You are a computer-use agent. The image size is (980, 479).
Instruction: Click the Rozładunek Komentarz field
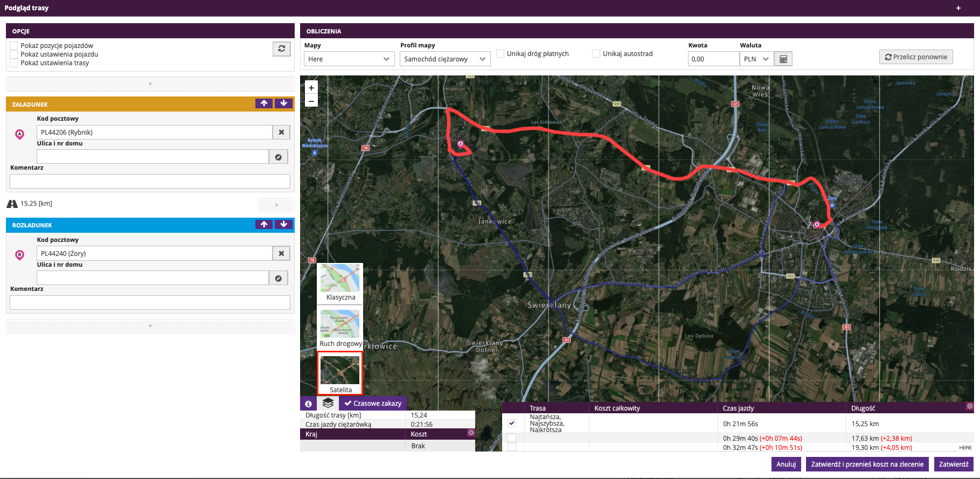point(150,302)
